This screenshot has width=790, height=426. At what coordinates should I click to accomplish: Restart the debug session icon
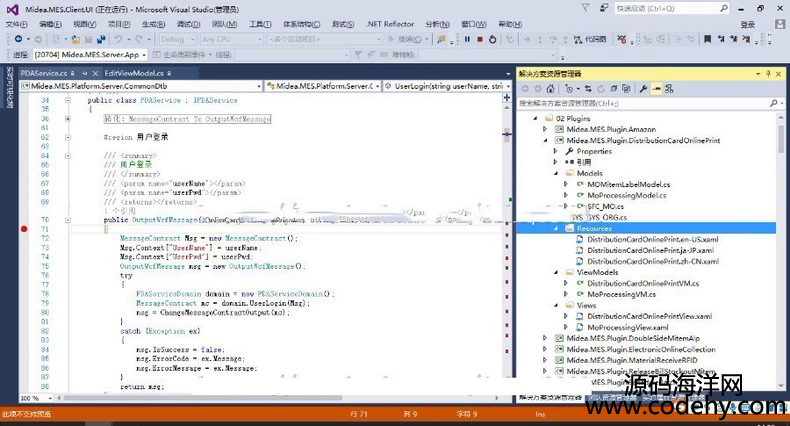coord(492,39)
